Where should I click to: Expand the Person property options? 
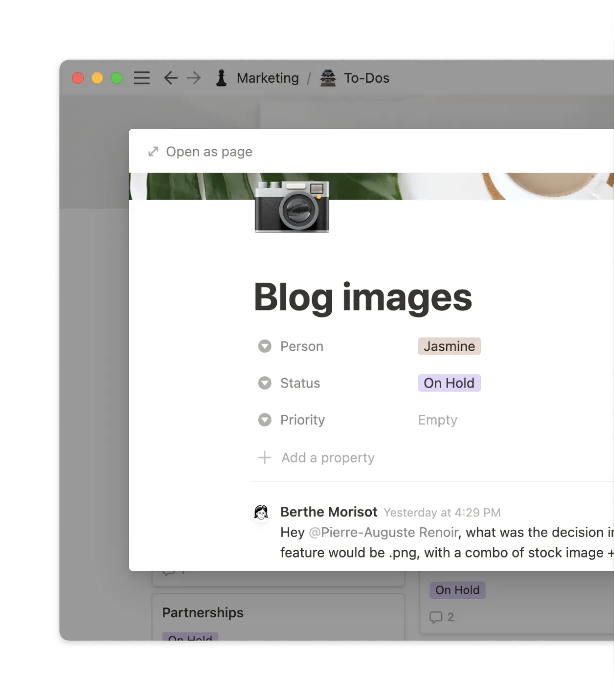click(265, 346)
